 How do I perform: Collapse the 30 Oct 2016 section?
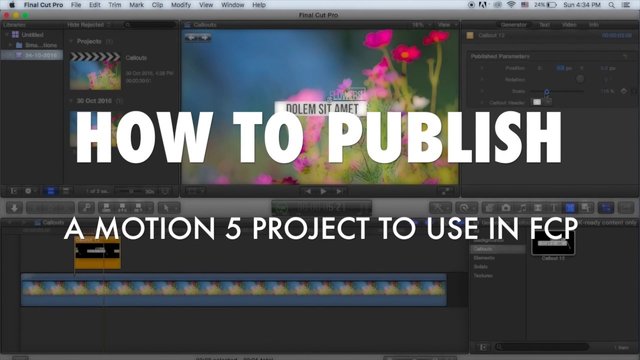coord(71,101)
